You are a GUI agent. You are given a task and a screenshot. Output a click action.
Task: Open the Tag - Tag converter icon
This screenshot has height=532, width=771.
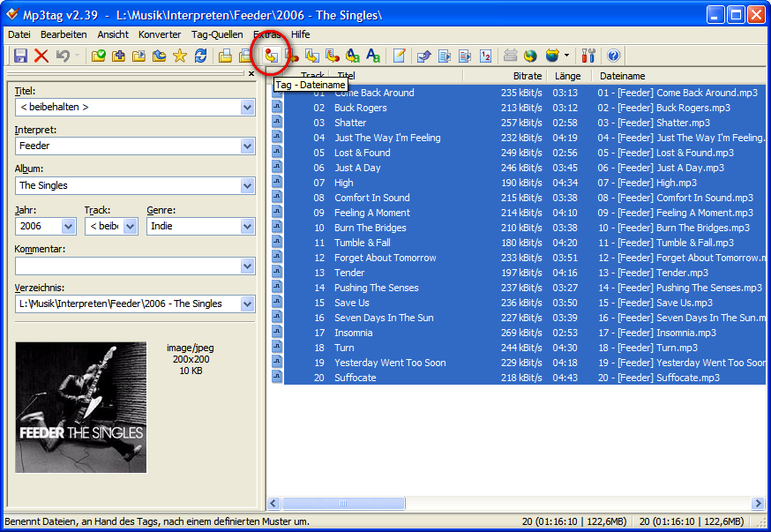(353, 56)
